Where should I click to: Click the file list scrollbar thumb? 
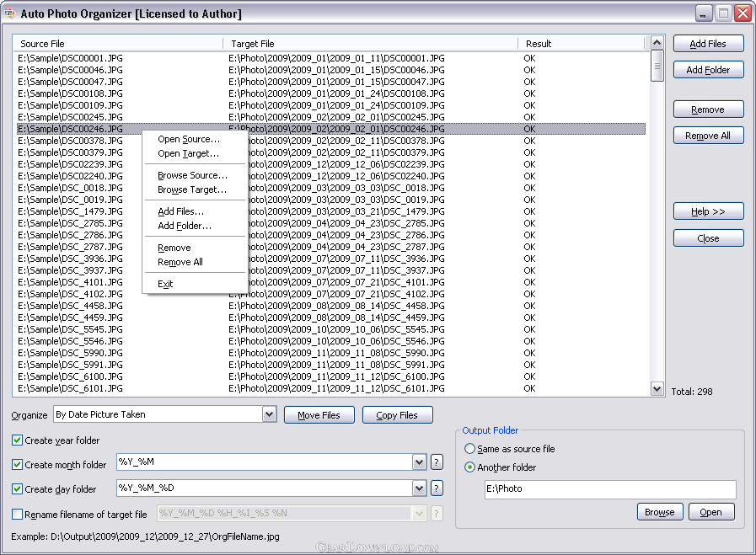(657, 66)
